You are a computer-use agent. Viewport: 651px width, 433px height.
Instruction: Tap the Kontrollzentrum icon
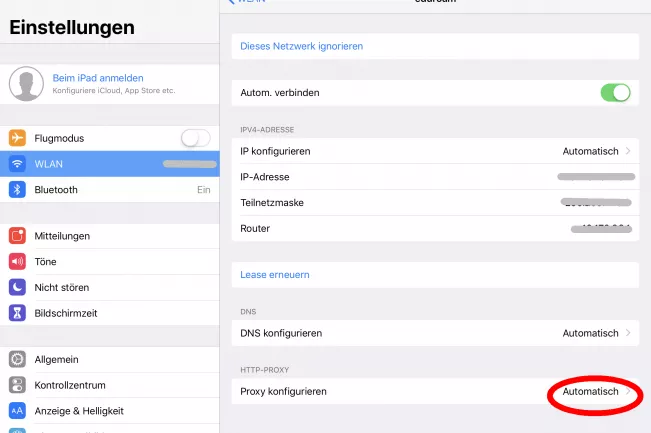(17, 385)
